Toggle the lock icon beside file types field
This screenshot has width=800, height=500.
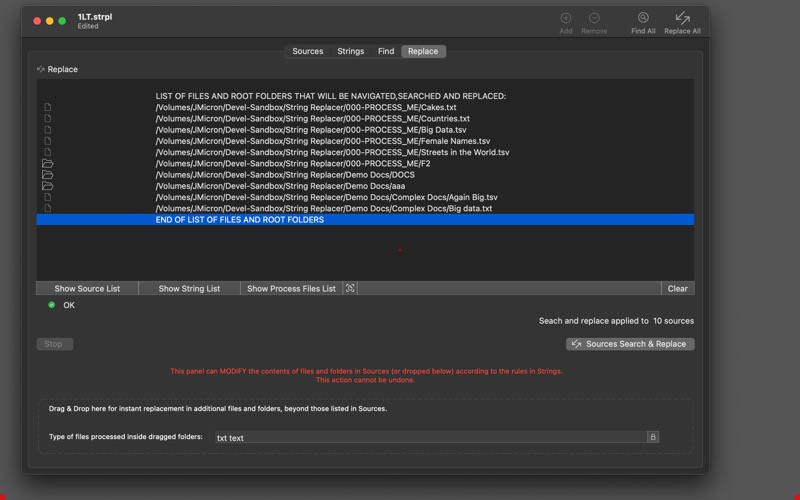[653, 437]
